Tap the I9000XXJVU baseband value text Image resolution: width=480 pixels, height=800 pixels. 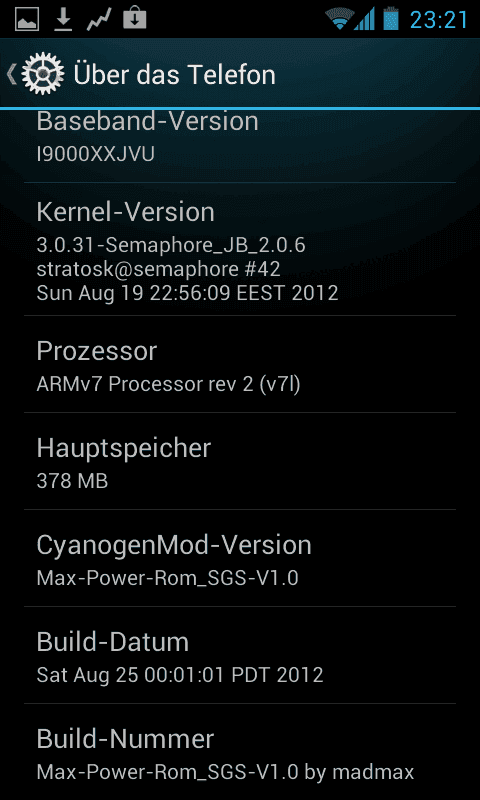(95, 154)
